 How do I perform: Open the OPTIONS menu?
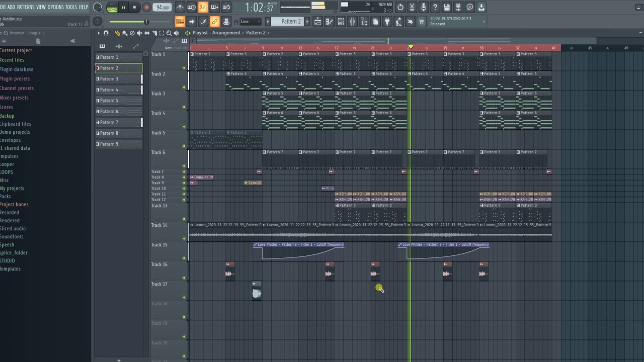[55, 7]
